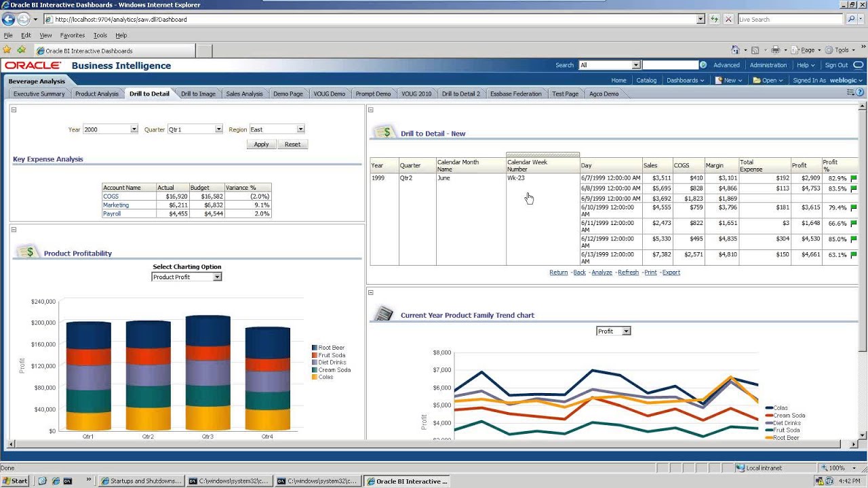Click the Export link under the table
868x488 pixels.
(x=671, y=272)
